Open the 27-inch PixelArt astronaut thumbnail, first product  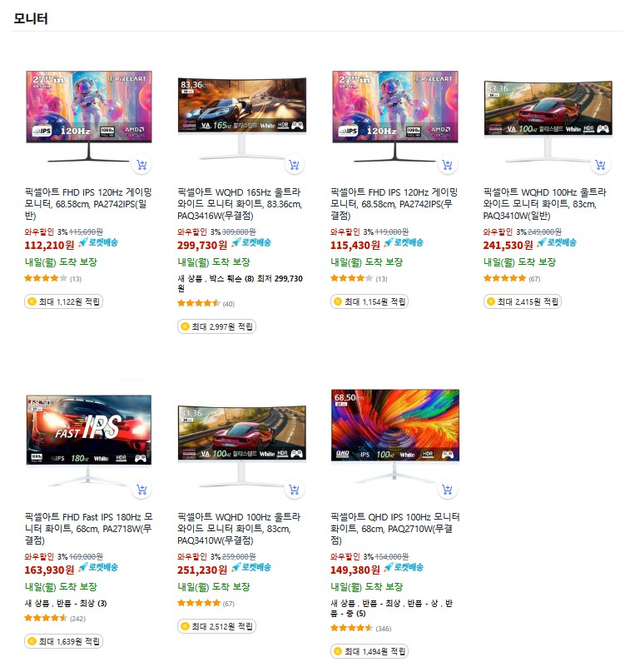[x=89, y=116]
